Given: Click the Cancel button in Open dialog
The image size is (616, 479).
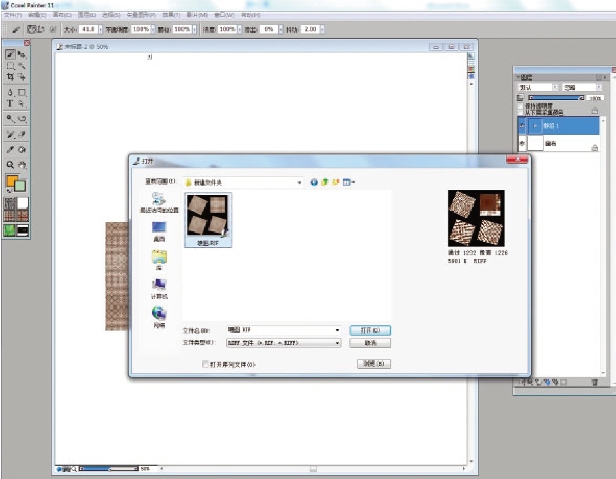Looking at the screenshot, I should point(370,342).
